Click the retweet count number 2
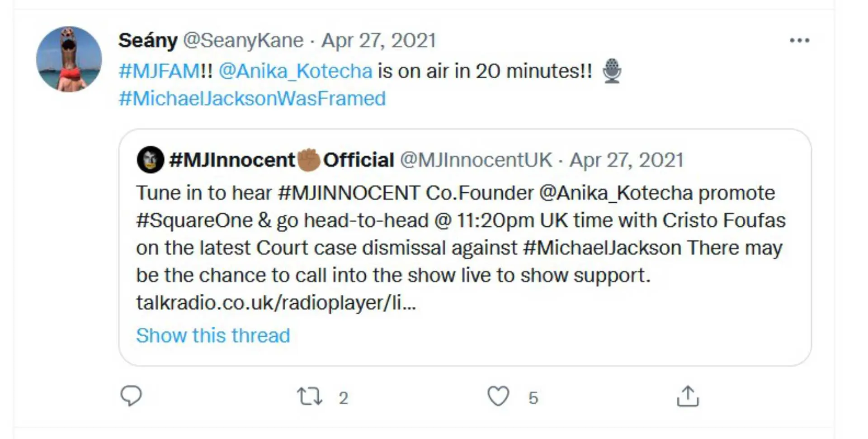This screenshot has width=868, height=439. 344,398
